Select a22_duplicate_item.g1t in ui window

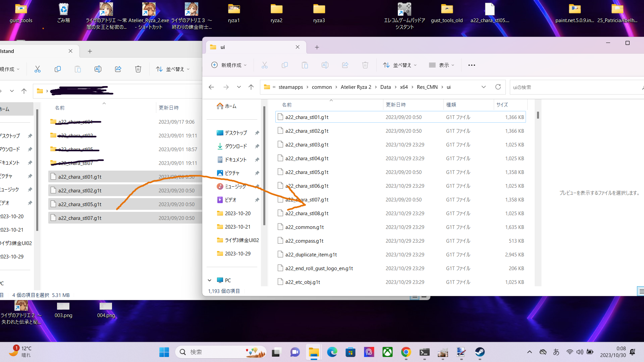coord(400,254)
